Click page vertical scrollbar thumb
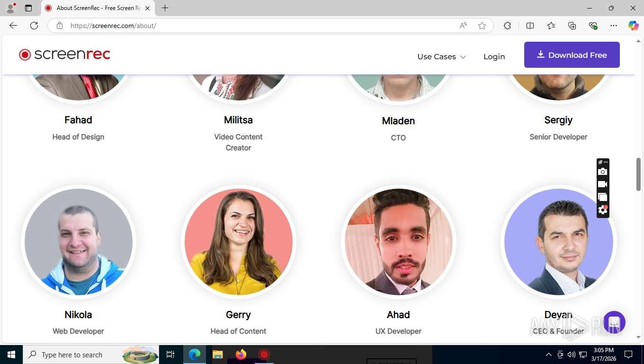Viewport: 644px width, 364px height. [x=638, y=174]
